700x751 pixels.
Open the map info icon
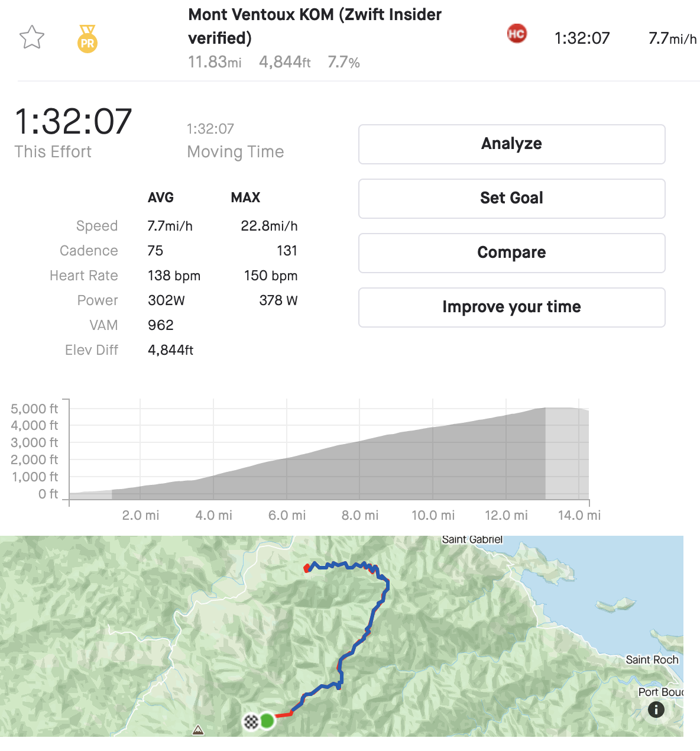coord(656,710)
